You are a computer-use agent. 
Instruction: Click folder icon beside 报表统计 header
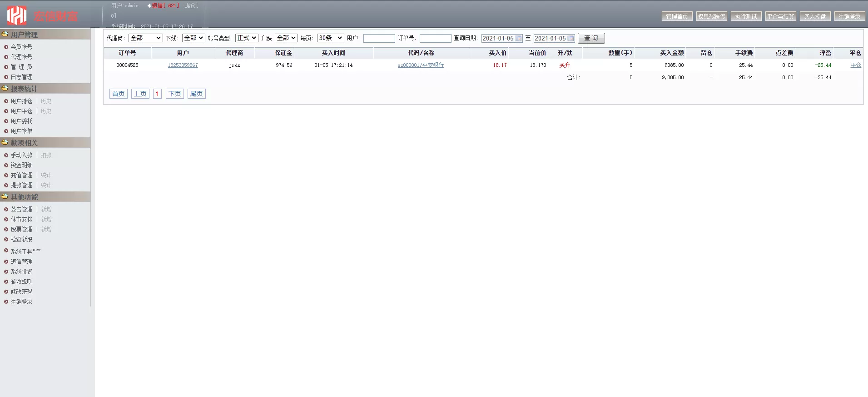pyautogui.click(x=5, y=88)
